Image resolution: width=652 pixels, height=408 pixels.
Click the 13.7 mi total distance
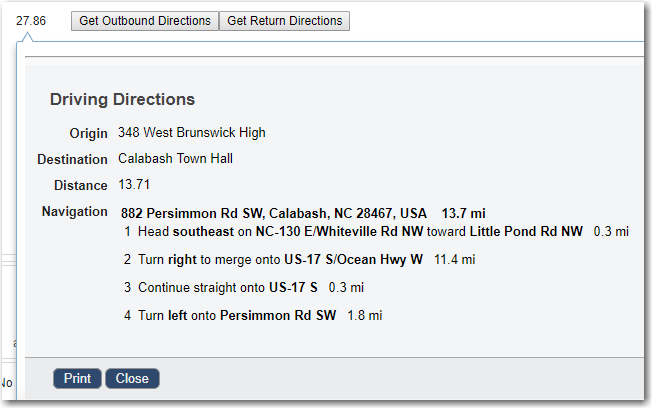tap(463, 214)
